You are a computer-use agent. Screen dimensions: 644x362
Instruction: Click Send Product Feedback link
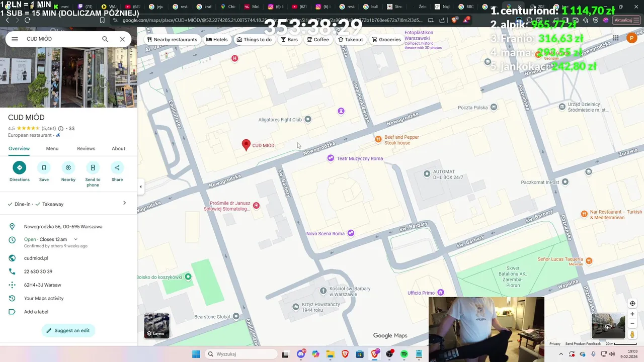[583, 344]
